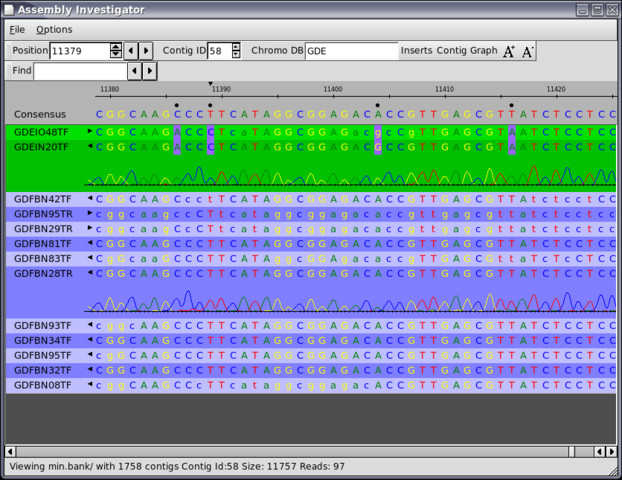This screenshot has width=622, height=480.
Task: Click the Inserts button
Action: [x=416, y=51]
